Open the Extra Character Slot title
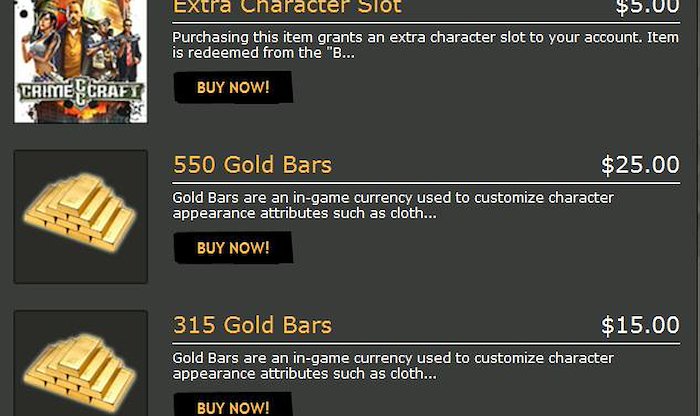700x416 pixels. click(288, 7)
